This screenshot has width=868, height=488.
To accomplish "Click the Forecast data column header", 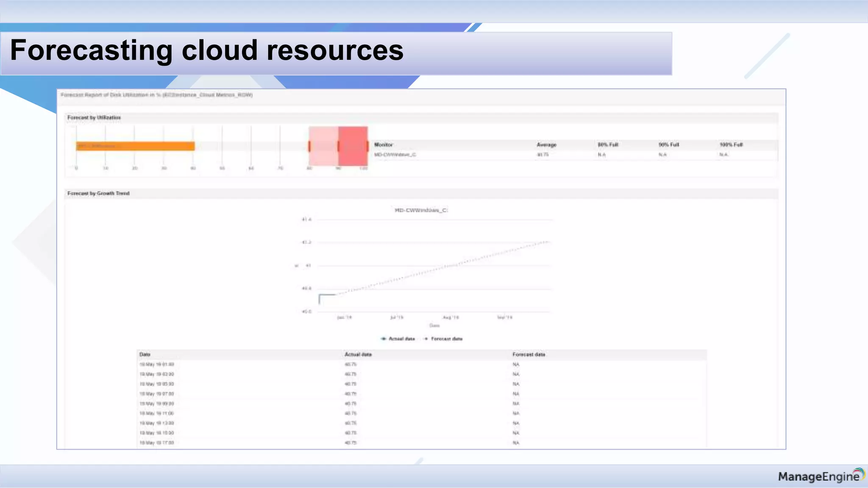I will tap(529, 355).
